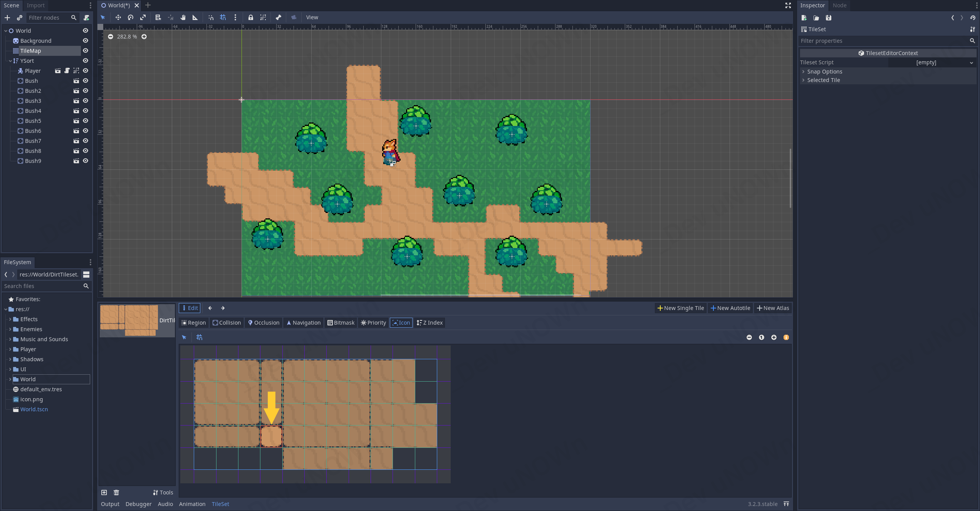Image resolution: width=980 pixels, height=511 pixels.
Task: Click the add new node plus icon
Action: (x=7, y=18)
